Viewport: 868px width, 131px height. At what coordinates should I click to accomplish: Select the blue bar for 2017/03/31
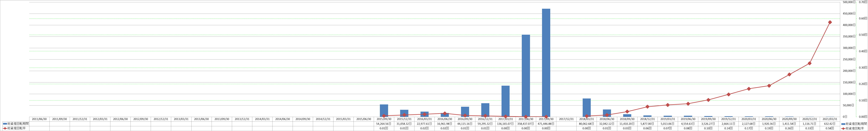(x=505, y=101)
